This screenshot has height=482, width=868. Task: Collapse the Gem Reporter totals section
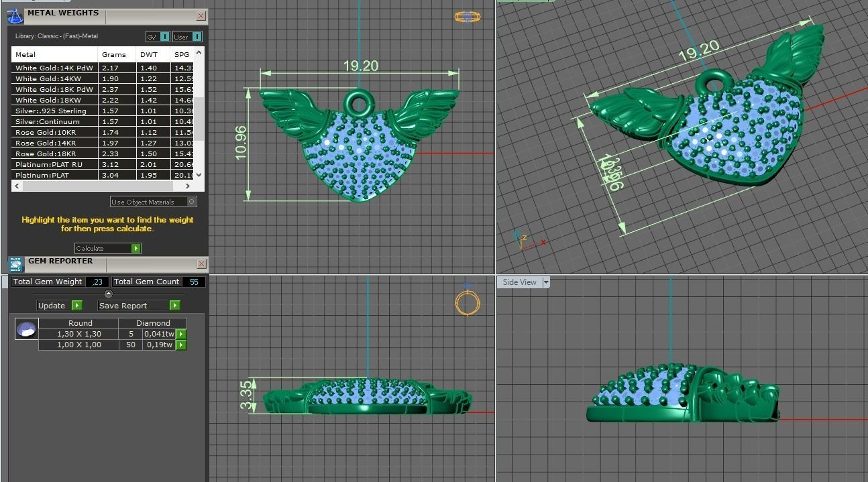coord(109,294)
